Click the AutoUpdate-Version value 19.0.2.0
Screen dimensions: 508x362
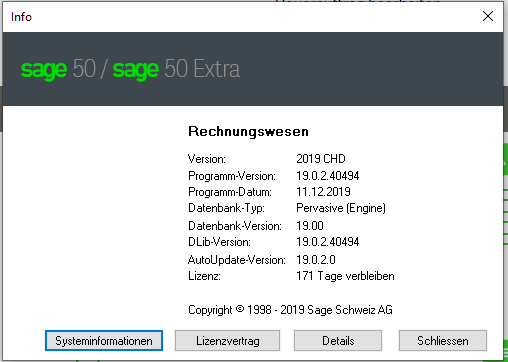316,260
